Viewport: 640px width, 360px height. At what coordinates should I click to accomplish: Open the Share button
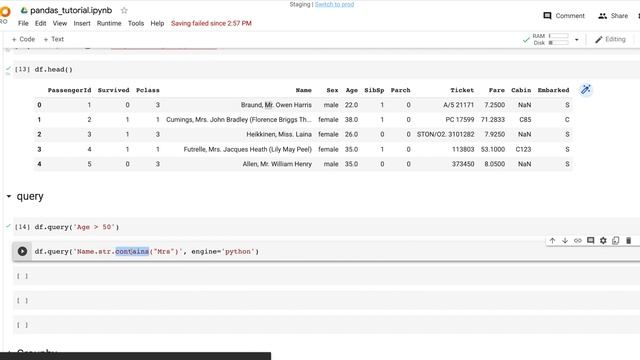tap(613, 16)
